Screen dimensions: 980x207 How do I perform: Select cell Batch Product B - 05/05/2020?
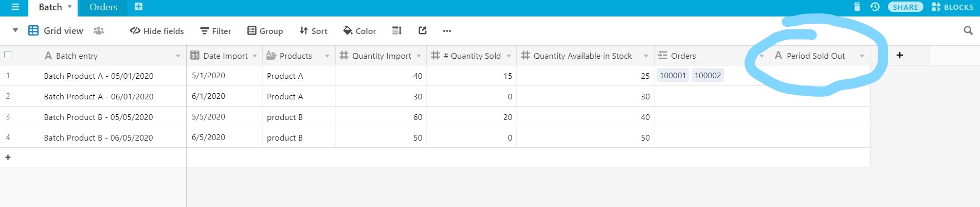[98, 117]
